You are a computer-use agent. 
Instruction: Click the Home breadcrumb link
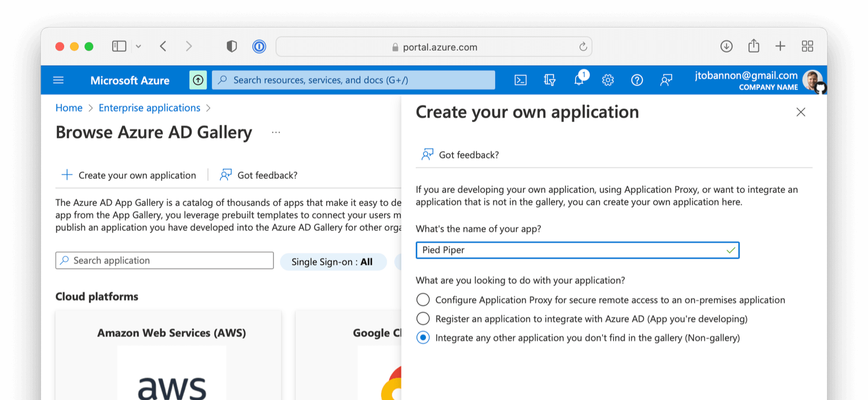[69, 108]
